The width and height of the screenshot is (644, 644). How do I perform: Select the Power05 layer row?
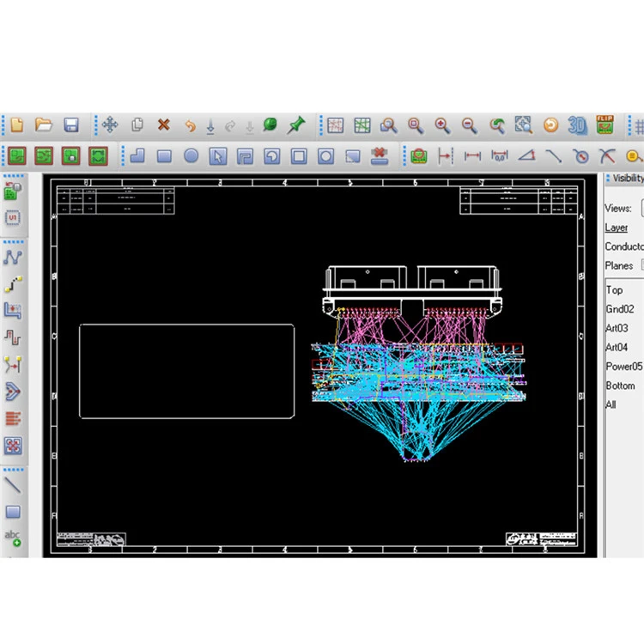coord(625,367)
